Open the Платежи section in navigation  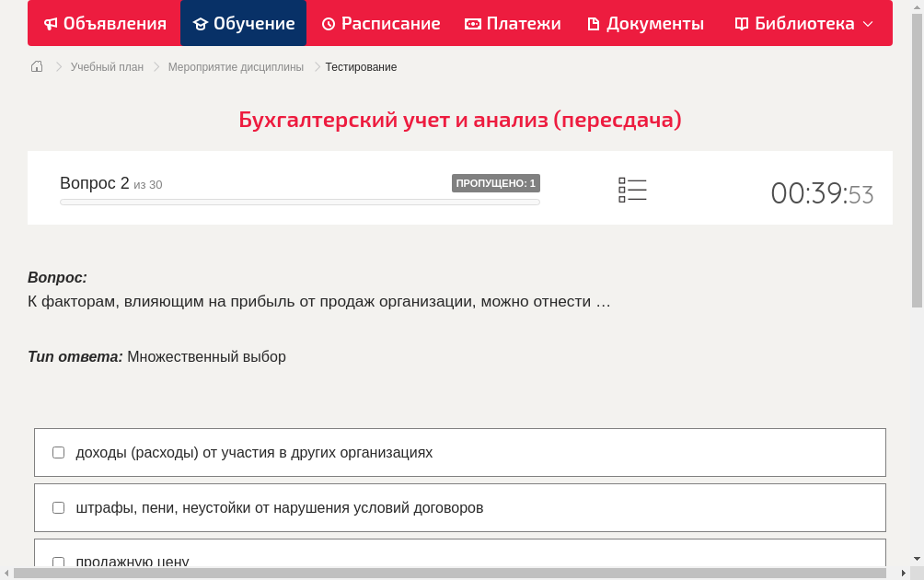(513, 23)
